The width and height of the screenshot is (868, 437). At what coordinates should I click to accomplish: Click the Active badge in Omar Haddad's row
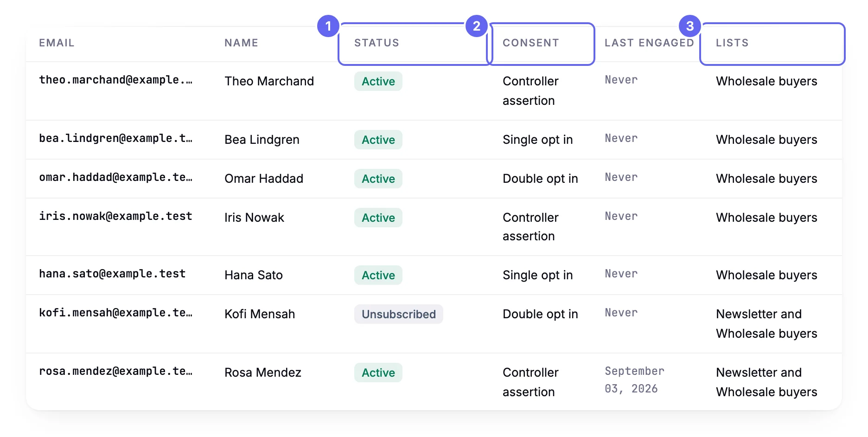378,179
